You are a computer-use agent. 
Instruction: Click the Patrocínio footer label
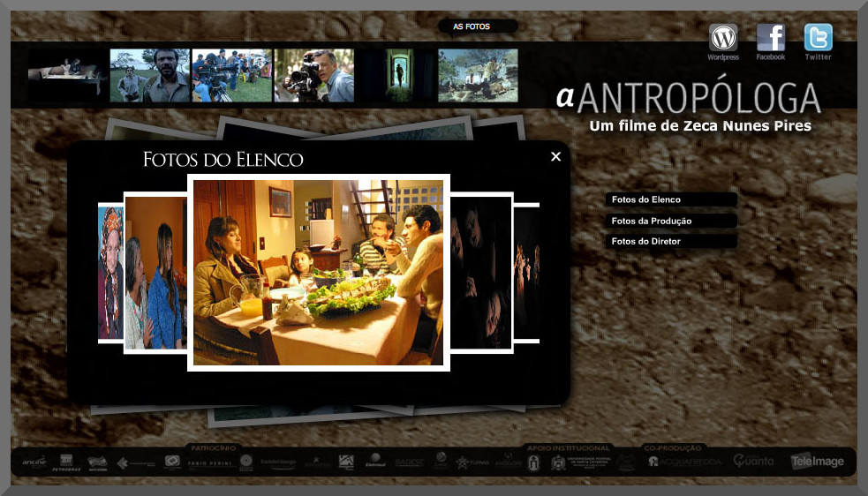[214, 447]
